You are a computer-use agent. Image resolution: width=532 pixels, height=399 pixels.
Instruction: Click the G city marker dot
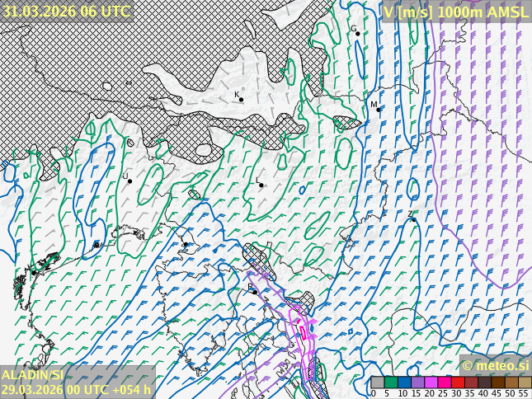coord(358,34)
